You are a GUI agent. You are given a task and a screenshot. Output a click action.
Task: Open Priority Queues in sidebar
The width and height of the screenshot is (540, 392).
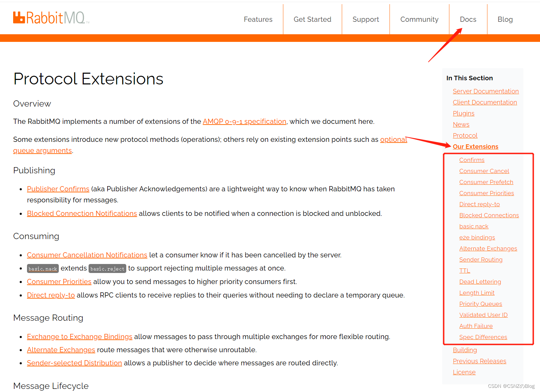coord(480,304)
